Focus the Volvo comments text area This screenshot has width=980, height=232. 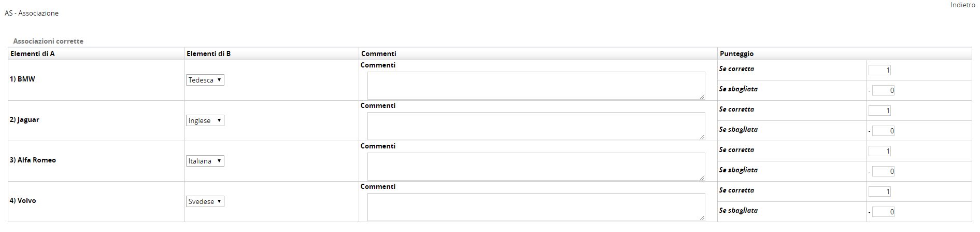(x=536, y=207)
